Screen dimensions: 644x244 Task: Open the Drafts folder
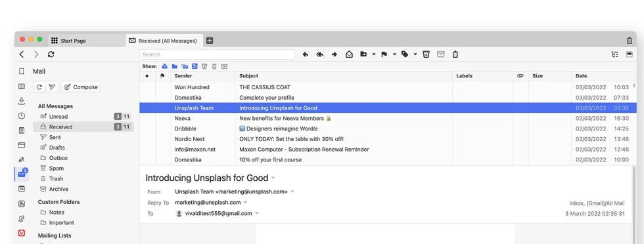click(83, 148)
